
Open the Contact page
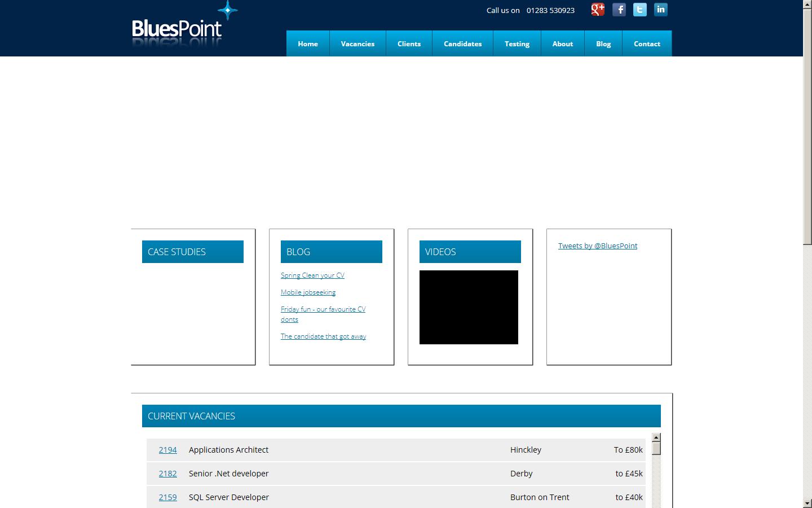646,43
